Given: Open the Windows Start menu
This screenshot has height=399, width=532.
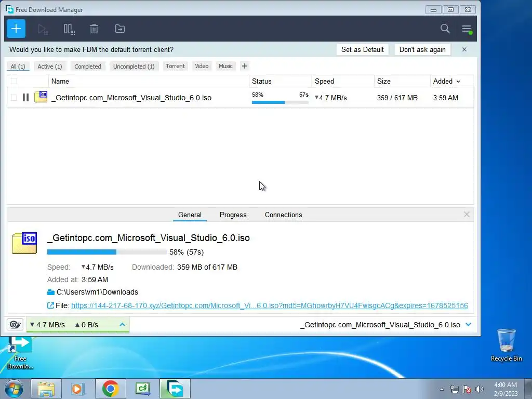Looking at the screenshot, I should pyautogui.click(x=14, y=389).
